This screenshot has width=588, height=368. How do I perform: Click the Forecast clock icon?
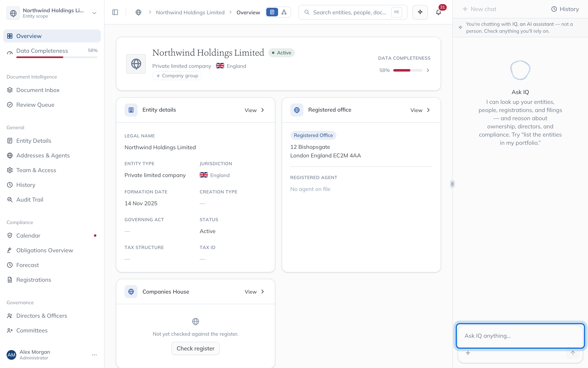point(10,265)
